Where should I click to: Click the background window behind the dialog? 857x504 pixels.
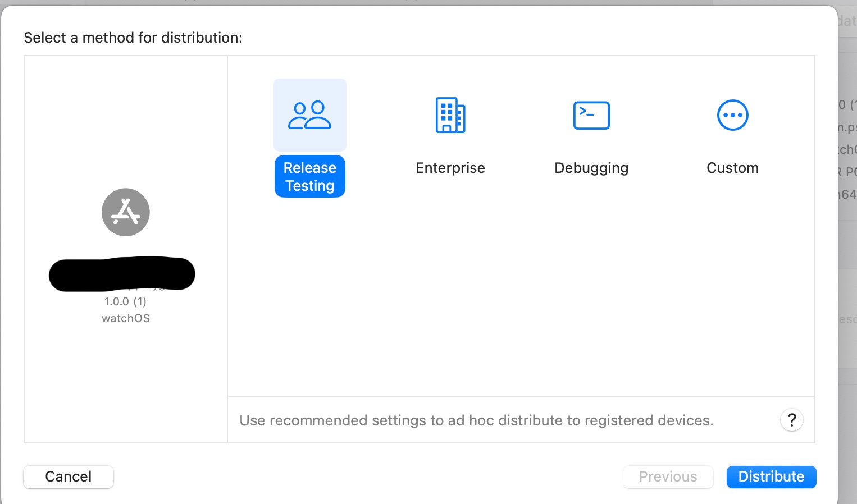click(x=847, y=253)
